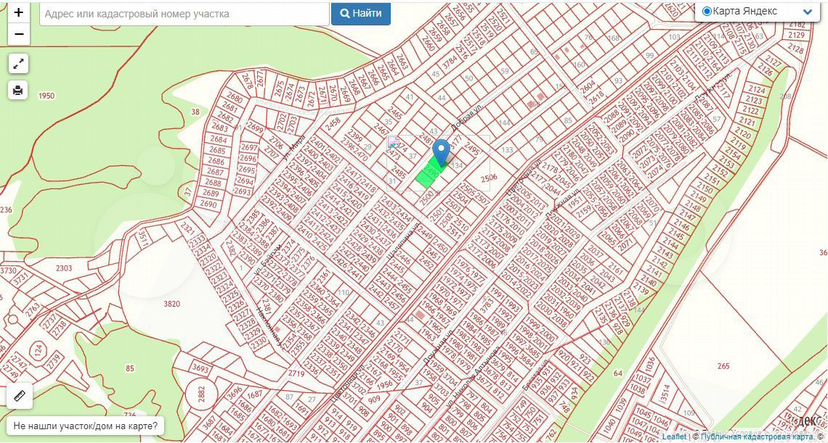This screenshot has width=828, height=443.
Task: Open Публичная кадастровая карта link
Action: click(755, 437)
